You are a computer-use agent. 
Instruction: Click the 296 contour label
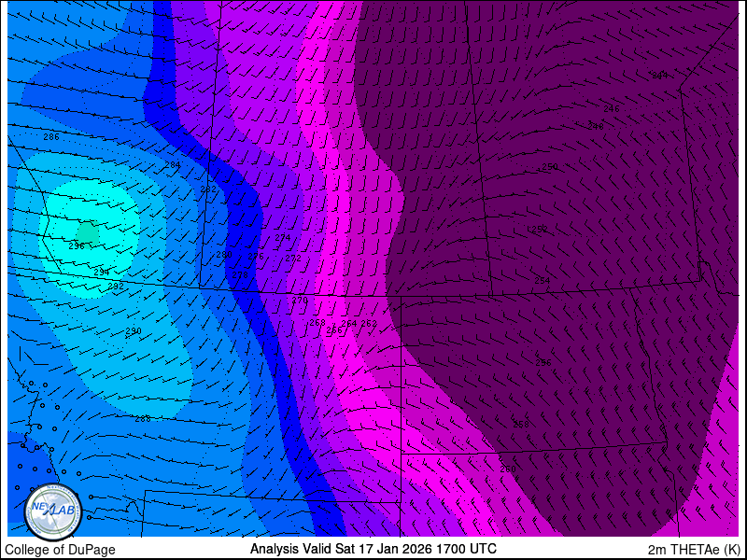77,246
